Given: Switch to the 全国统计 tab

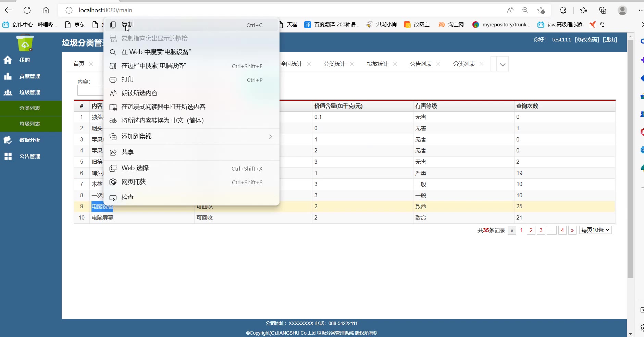Looking at the screenshot, I should 292,64.
